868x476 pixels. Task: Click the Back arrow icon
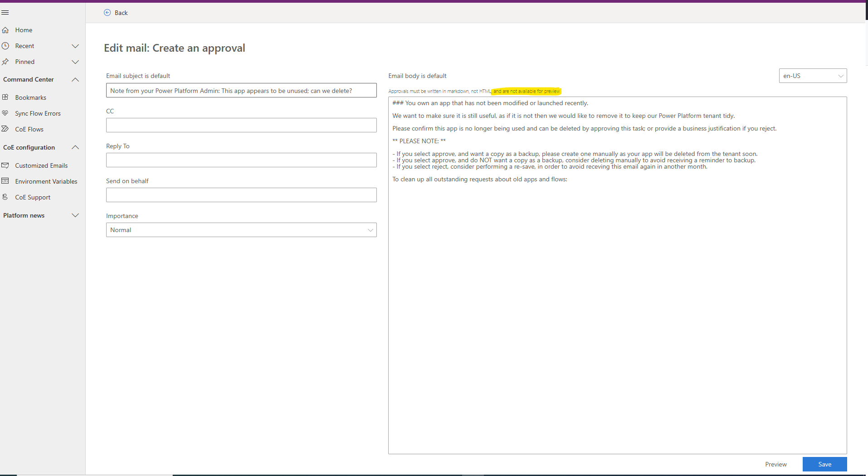[107, 12]
